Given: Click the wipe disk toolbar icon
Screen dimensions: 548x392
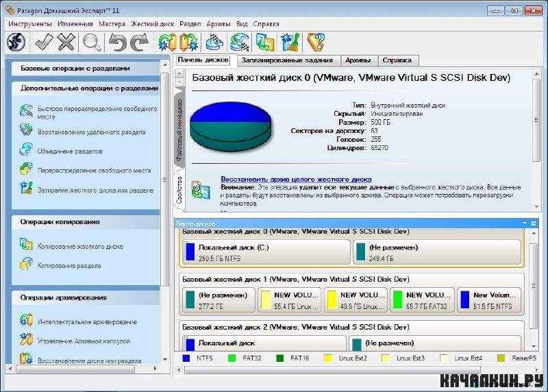Looking at the screenshot, I should pos(290,42).
